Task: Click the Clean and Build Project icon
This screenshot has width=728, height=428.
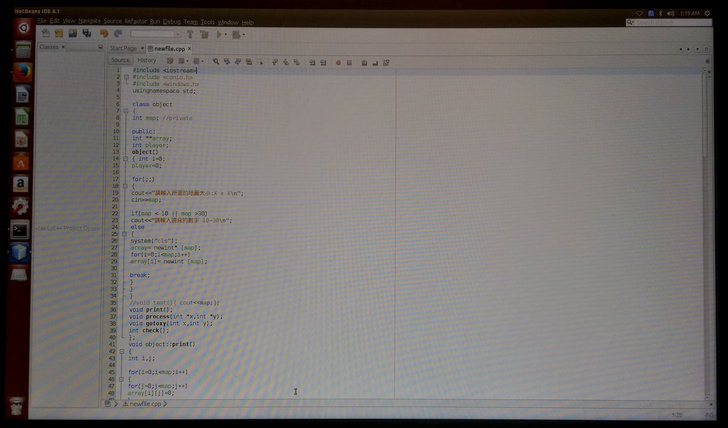Action: coord(204,34)
